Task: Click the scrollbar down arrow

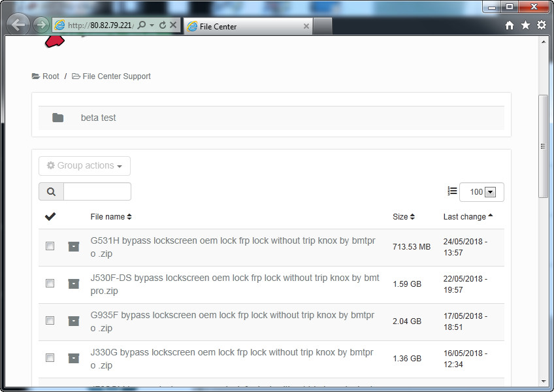Action: click(x=544, y=381)
